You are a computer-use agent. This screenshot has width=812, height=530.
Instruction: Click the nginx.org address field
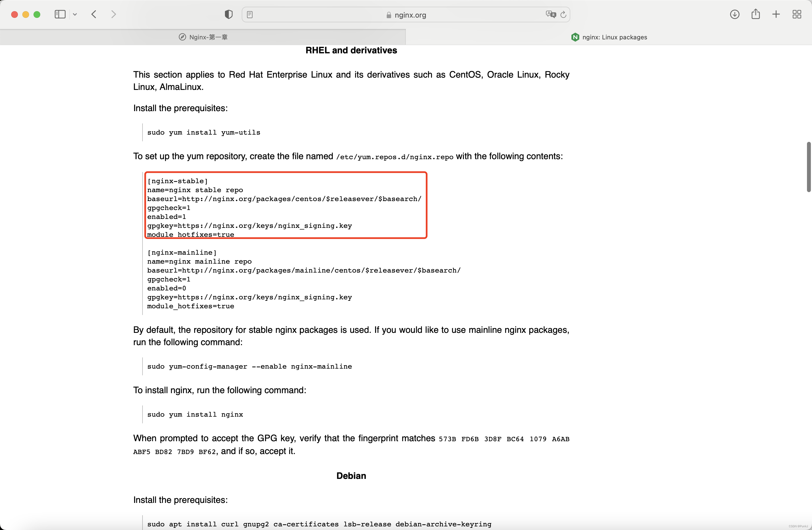(x=406, y=15)
